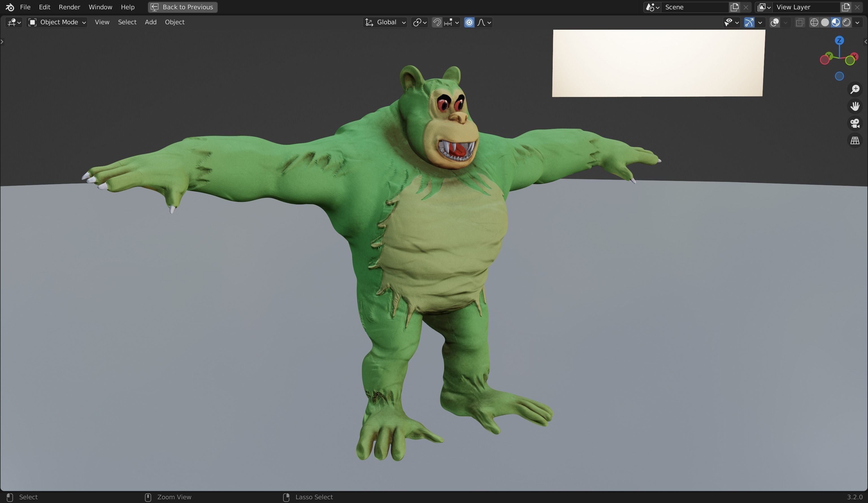Open the Edit menu

[x=44, y=7]
